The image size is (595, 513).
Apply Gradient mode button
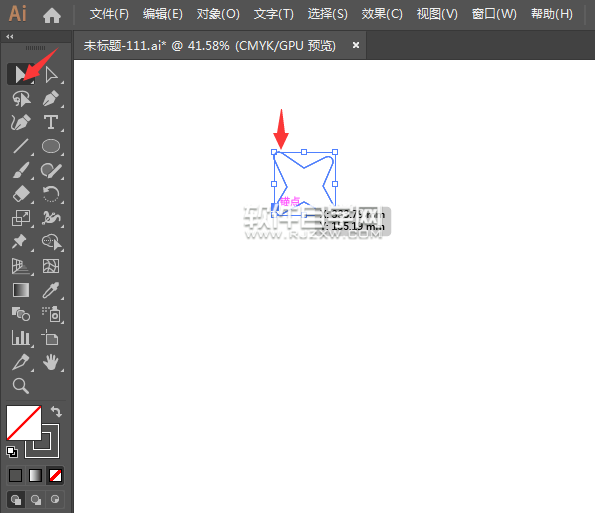pyautogui.click(x=35, y=475)
